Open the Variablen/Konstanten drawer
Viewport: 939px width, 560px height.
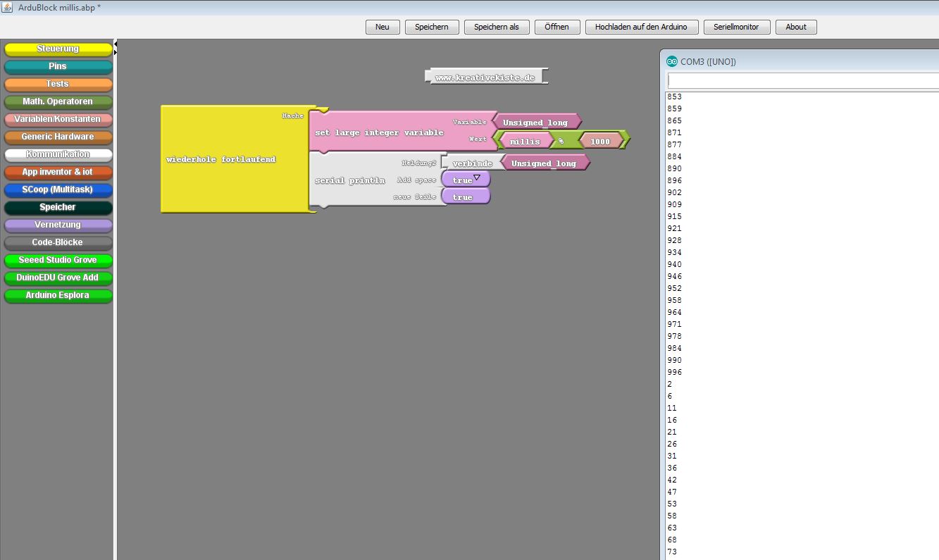coord(58,119)
